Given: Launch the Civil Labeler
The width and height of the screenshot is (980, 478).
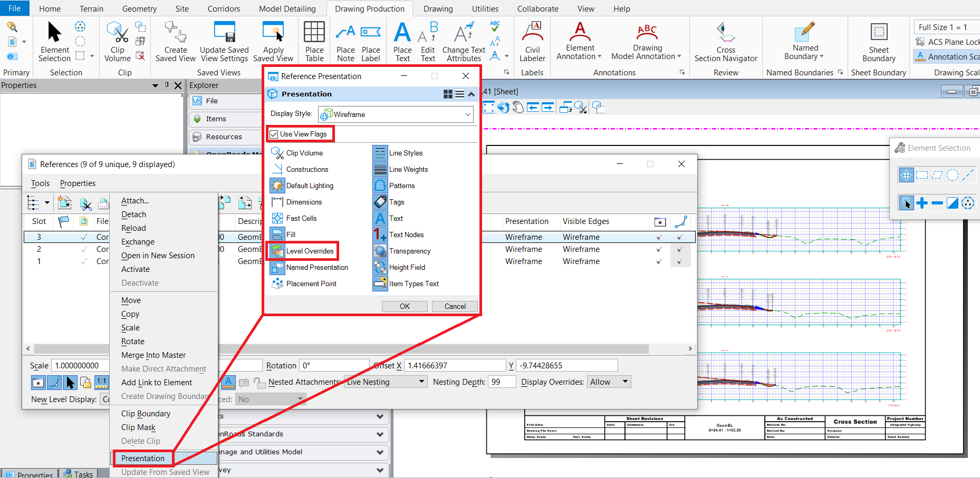Looking at the screenshot, I should pos(532,41).
